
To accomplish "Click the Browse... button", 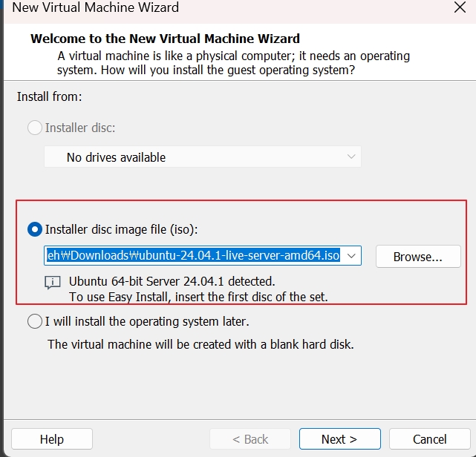I will click(418, 257).
